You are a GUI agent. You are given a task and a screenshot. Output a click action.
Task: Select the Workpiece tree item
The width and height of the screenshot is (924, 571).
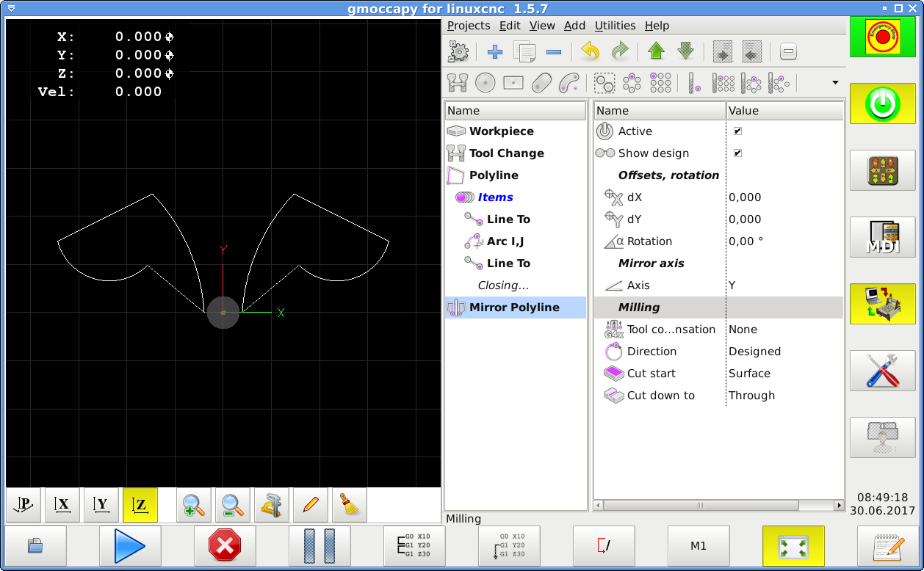[x=516, y=131]
